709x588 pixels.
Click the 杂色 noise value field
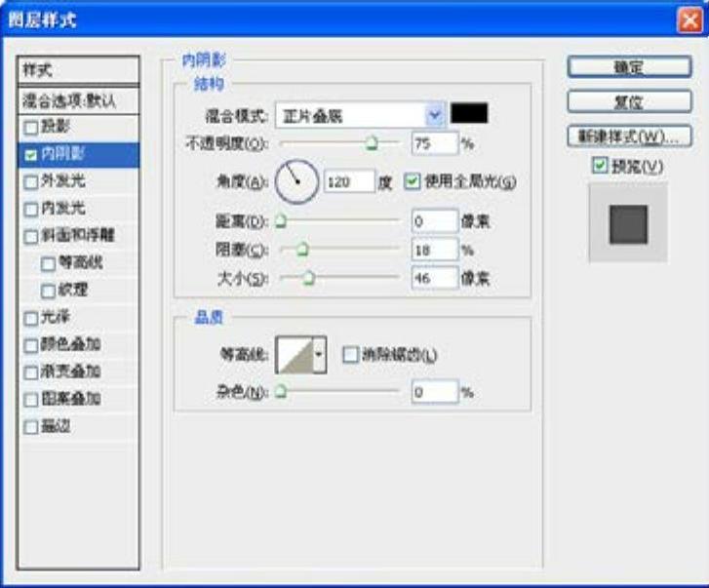click(435, 391)
